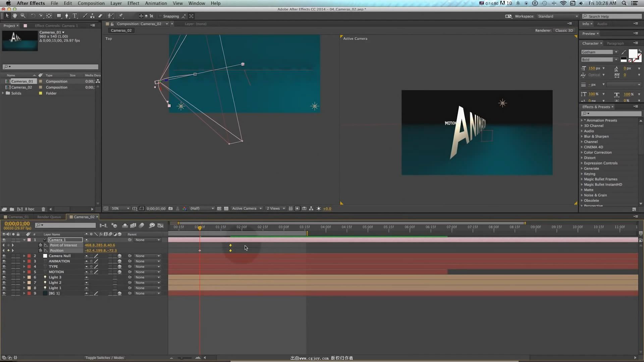
Task: Select Cameras_02 composition in Project panel
Action: tap(22, 87)
